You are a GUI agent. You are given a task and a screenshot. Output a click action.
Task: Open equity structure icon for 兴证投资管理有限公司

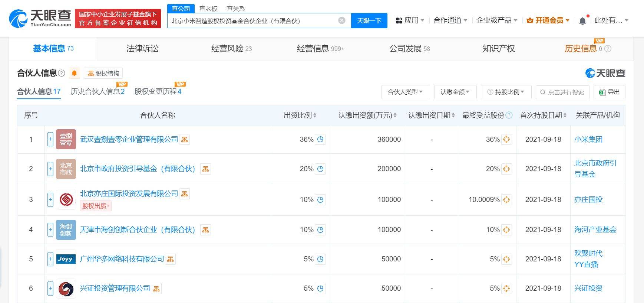[156, 289]
